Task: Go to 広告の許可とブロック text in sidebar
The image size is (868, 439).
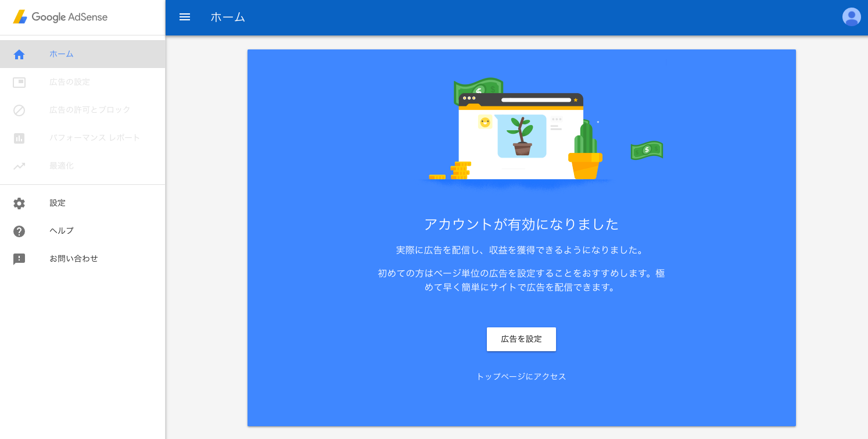Action: point(90,110)
